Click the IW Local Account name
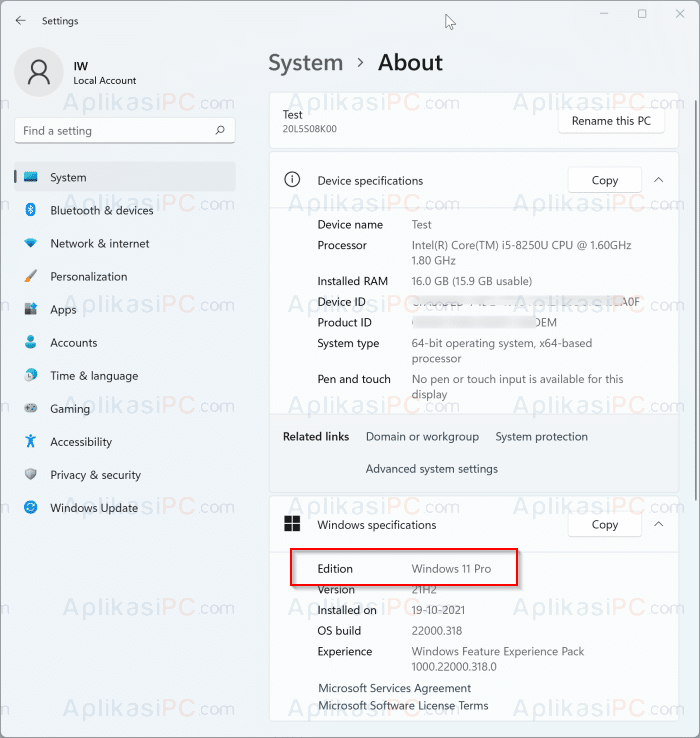 [105, 72]
